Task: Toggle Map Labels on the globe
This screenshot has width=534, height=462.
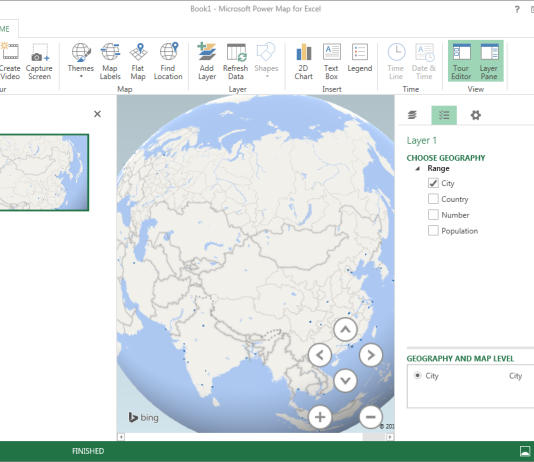Action: click(110, 62)
